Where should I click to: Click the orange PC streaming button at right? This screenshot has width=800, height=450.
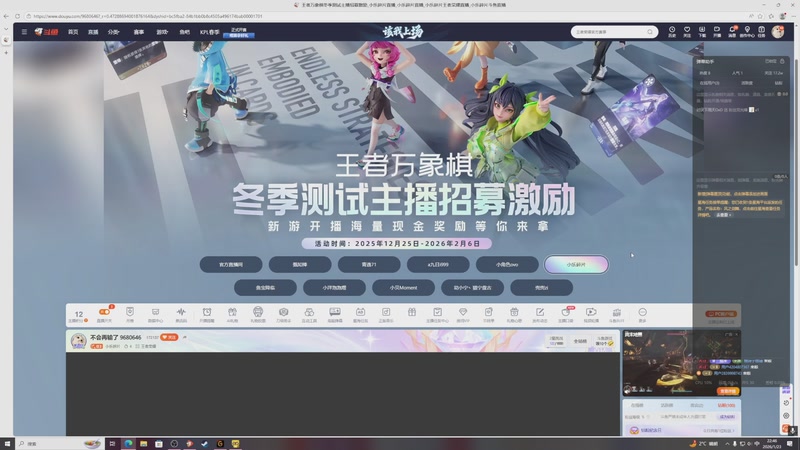pyautogui.click(x=721, y=314)
